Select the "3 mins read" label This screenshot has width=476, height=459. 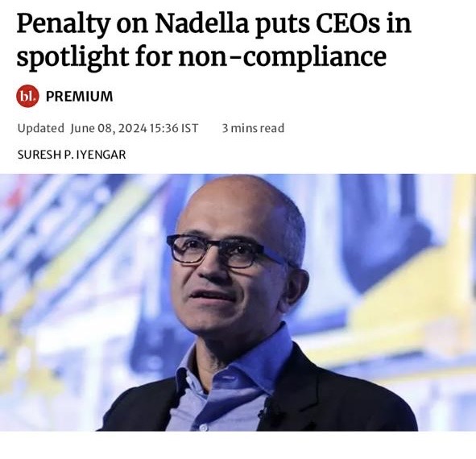pos(253,128)
